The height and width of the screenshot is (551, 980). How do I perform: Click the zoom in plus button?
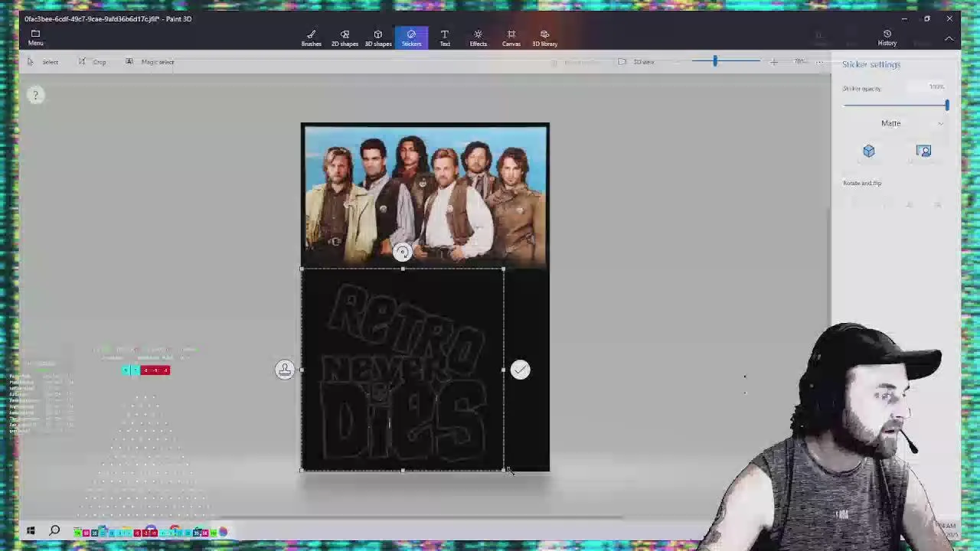coord(774,62)
